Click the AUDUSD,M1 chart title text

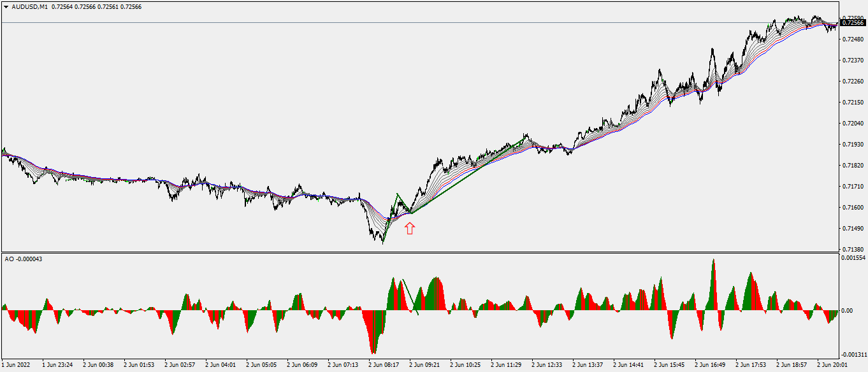(x=29, y=6)
